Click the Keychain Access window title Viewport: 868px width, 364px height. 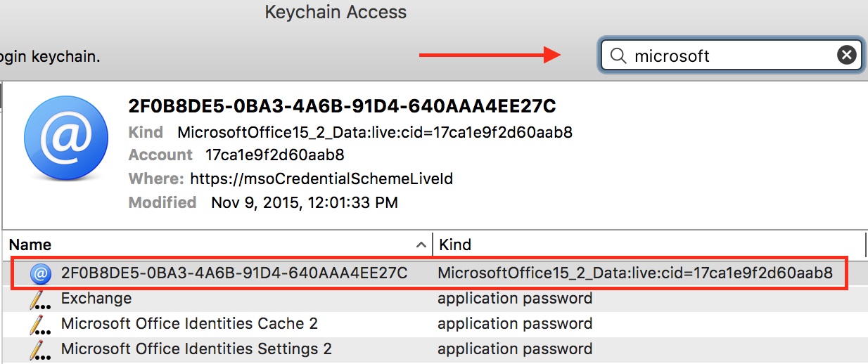pos(336,12)
